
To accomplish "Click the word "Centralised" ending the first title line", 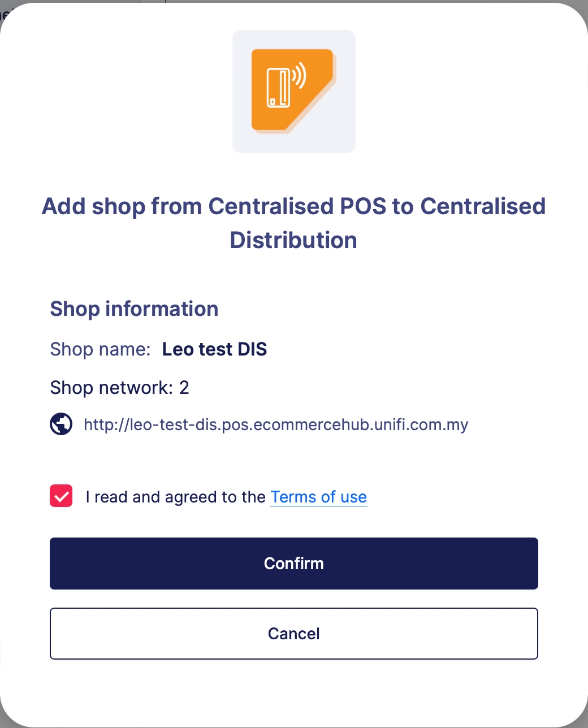I will 483,206.
